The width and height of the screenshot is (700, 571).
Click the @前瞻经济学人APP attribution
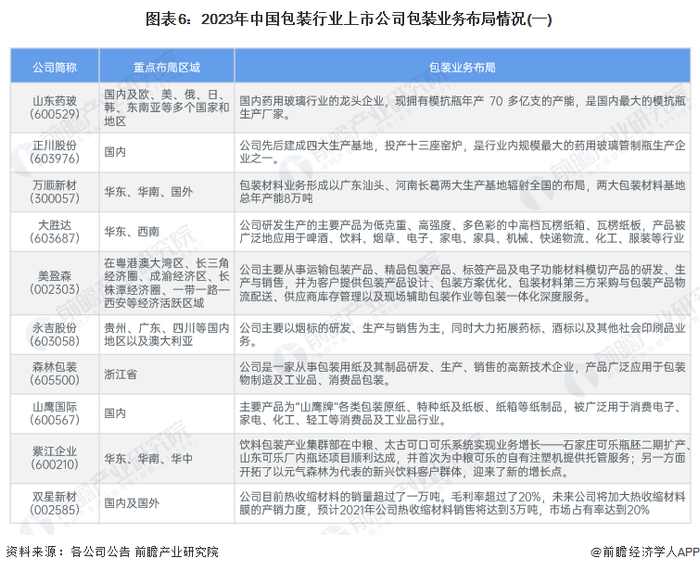[644, 552]
